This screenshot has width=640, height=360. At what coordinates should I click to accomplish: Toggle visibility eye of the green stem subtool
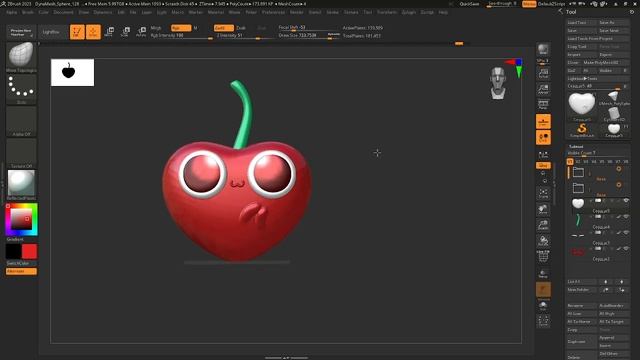pos(626,217)
